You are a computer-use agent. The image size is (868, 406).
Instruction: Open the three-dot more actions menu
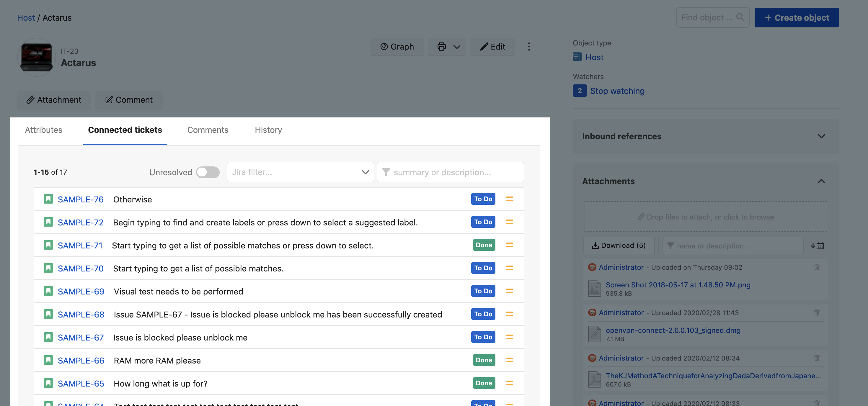click(529, 46)
